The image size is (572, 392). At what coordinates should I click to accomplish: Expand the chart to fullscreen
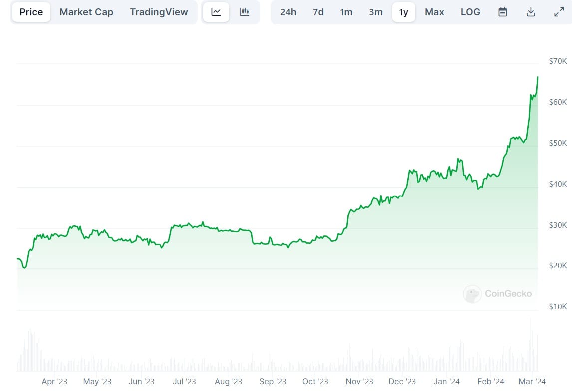point(559,11)
